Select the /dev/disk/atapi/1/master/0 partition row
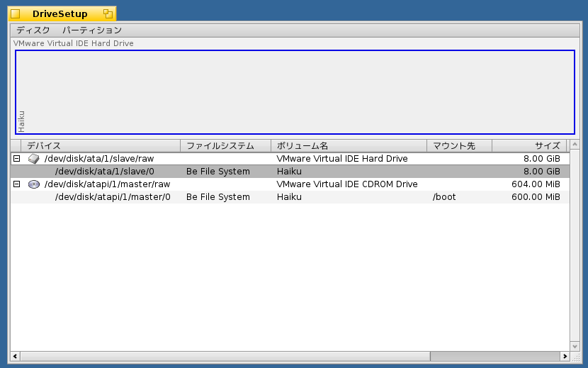This screenshot has width=588, height=368. (290, 197)
